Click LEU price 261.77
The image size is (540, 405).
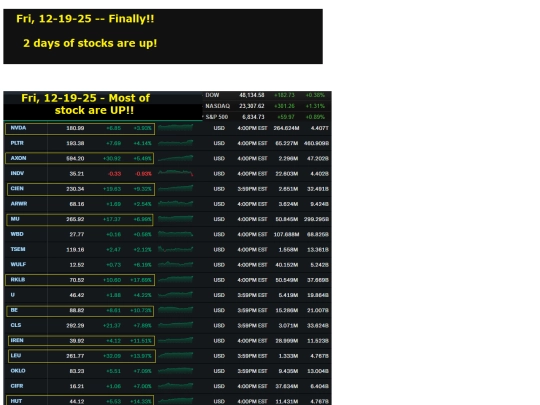[75, 356]
